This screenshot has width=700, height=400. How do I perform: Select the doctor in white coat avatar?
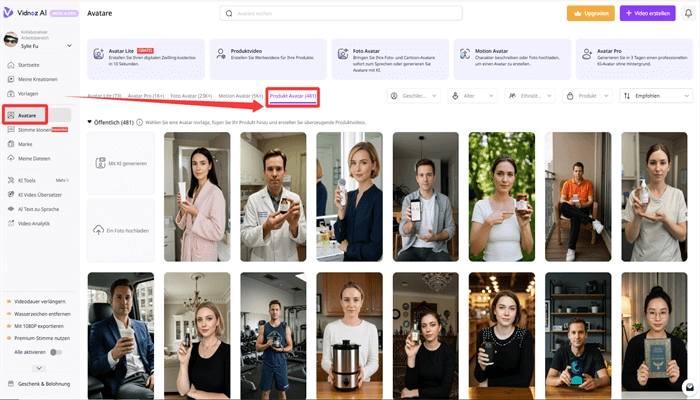point(273,197)
